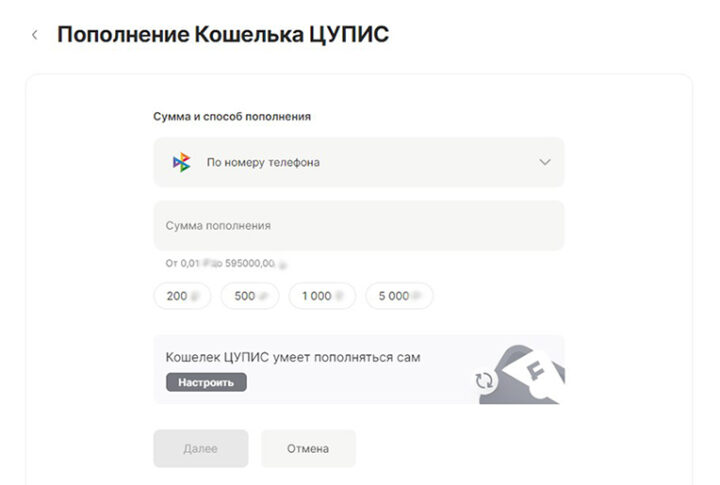Focus the 'Сумма пополнения' amount field
The image size is (720, 485).
359,226
